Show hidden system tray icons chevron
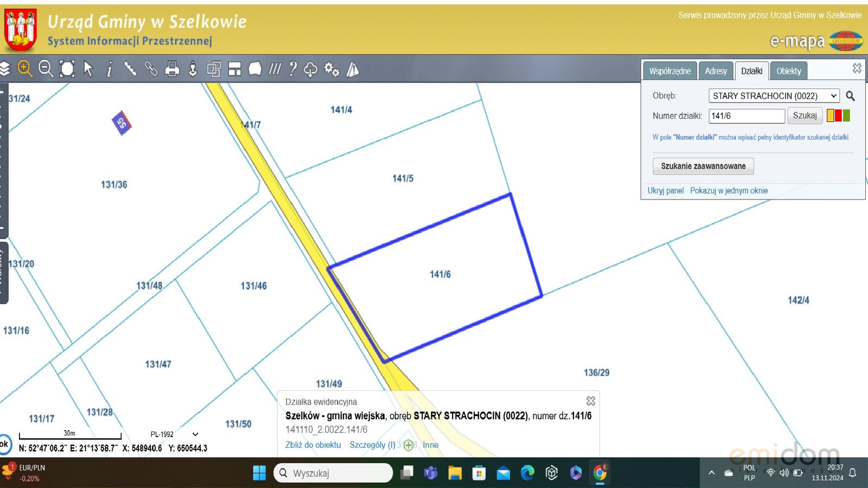Screen dimensions: 868x488 pos(711,473)
